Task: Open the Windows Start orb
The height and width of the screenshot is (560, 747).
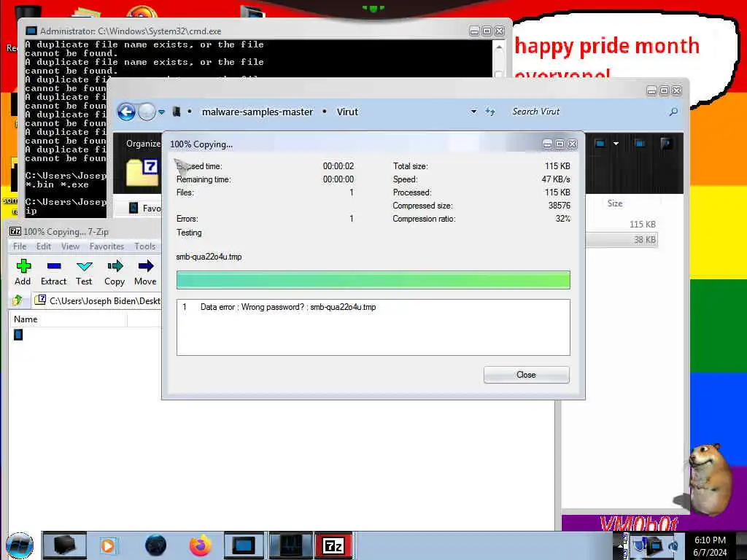Action: (x=20, y=545)
